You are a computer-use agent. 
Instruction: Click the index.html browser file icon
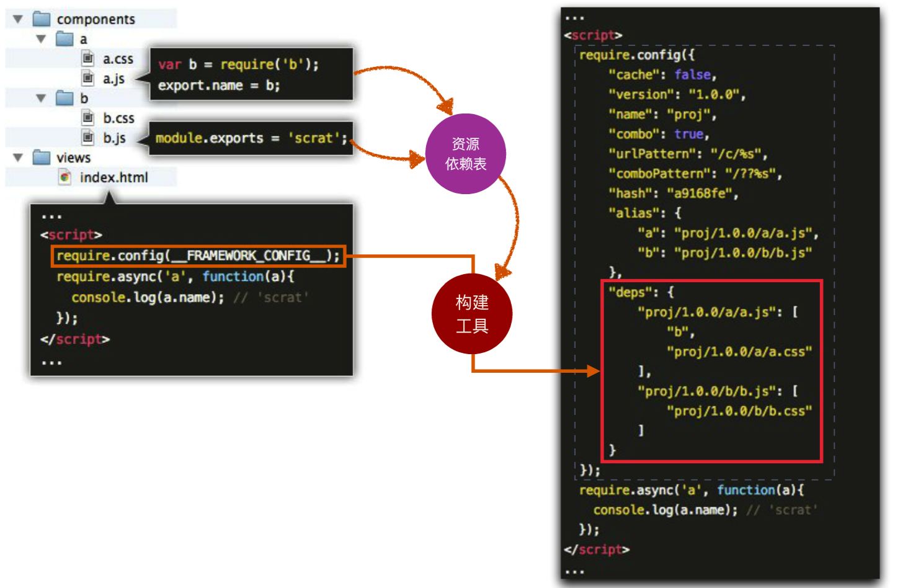65,177
